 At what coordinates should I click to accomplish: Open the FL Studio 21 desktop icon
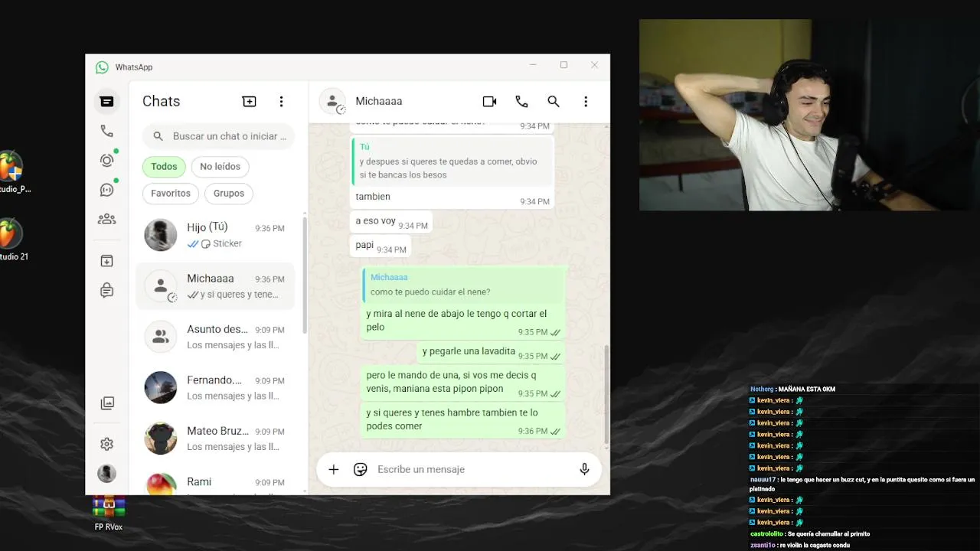pyautogui.click(x=13, y=240)
